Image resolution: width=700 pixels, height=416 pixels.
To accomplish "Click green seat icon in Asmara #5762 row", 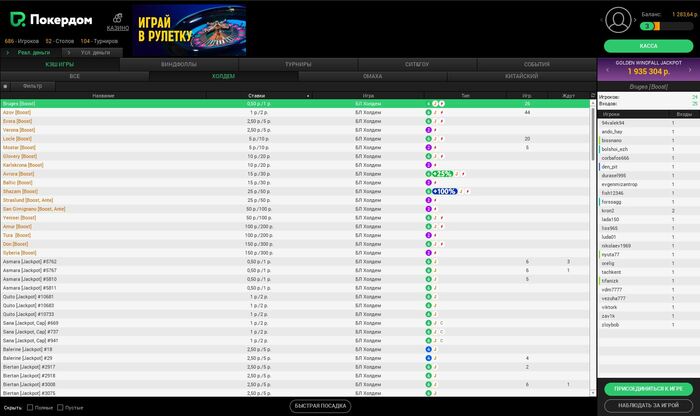I will tap(429, 262).
